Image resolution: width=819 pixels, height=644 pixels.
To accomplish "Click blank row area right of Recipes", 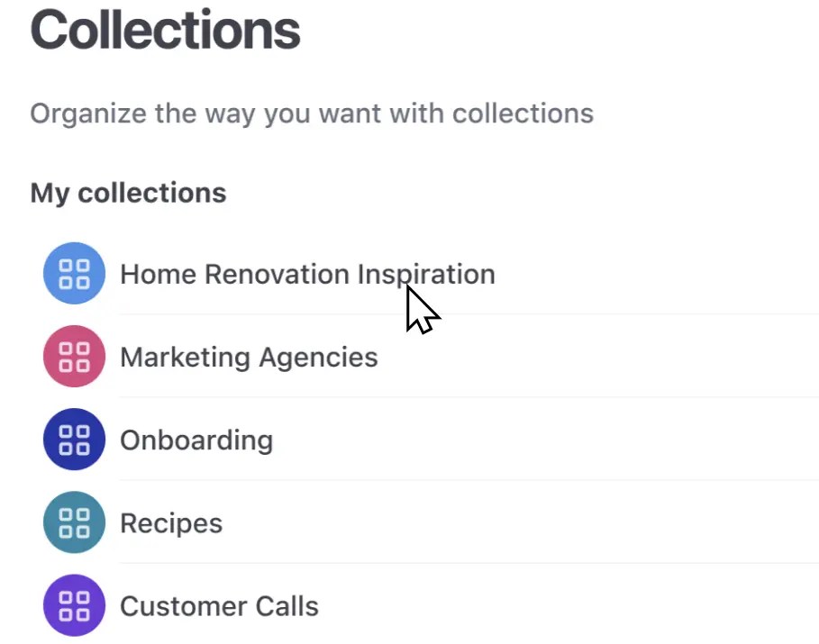I will click(523, 522).
